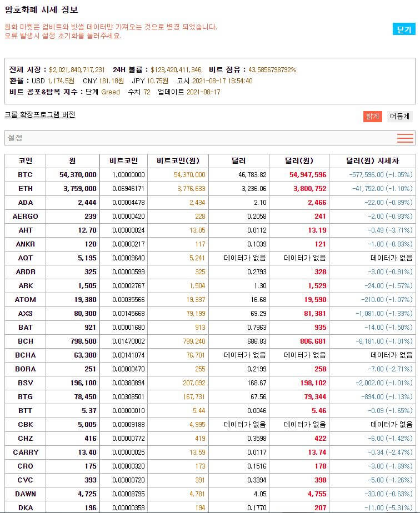Screen dimensions: 420x513
Task: Select the ARDR coin row label
Action: click(x=25, y=272)
